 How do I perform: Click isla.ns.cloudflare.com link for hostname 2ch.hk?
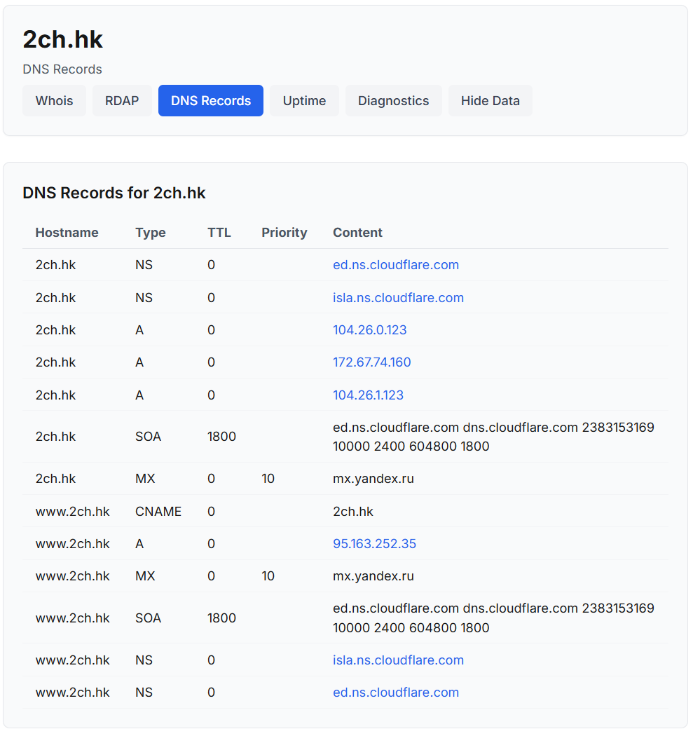click(x=398, y=298)
